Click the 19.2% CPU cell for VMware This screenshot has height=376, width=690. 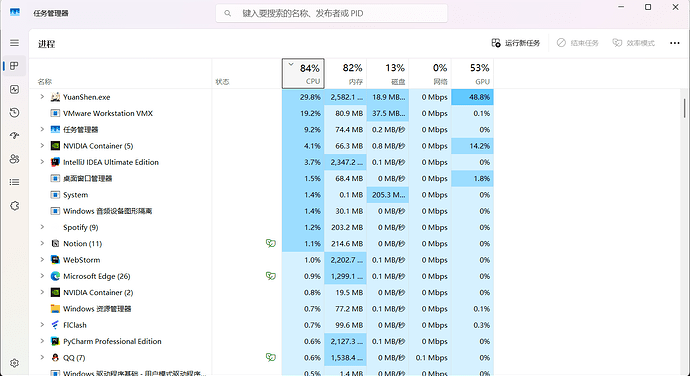(303, 113)
